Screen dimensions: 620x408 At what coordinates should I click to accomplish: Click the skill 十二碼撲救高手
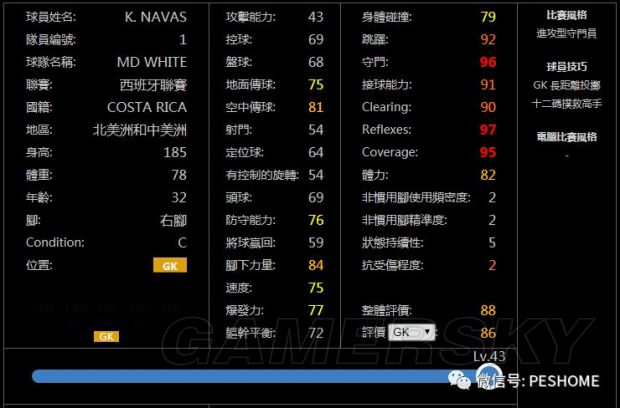click(x=567, y=104)
